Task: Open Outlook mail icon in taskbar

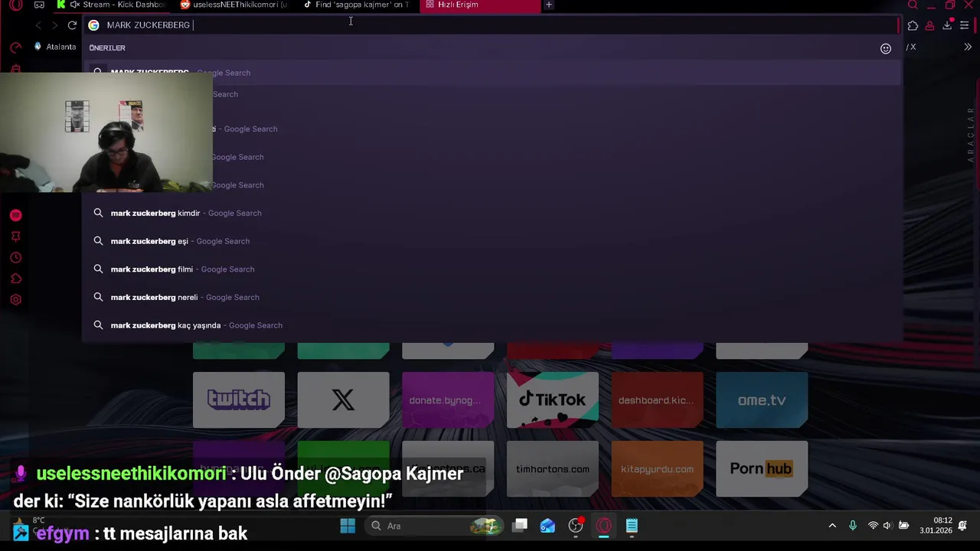Action: point(547,526)
